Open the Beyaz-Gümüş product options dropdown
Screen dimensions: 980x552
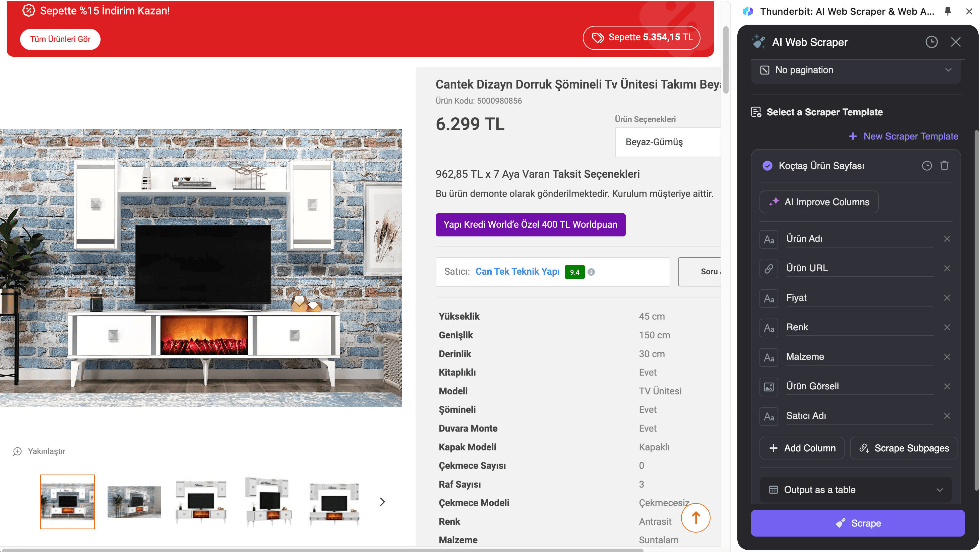(668, 142)
